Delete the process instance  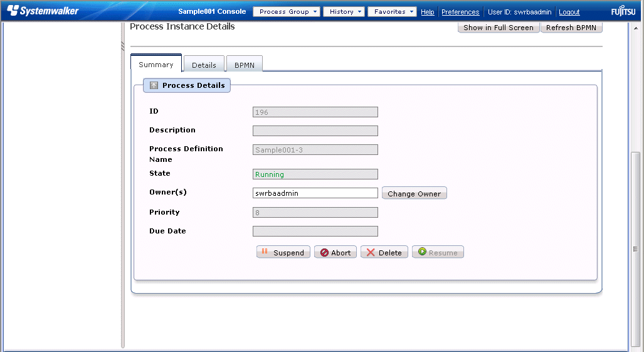(x=384, y=252)
